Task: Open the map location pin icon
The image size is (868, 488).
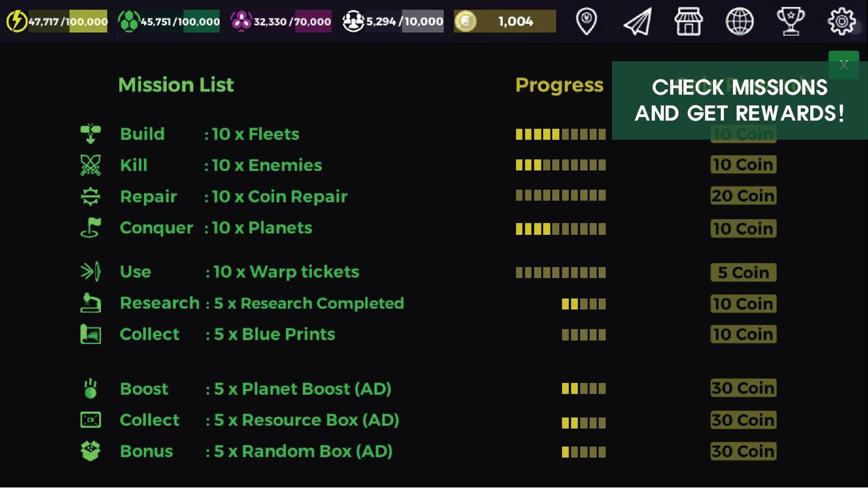Action: point(586,22)
